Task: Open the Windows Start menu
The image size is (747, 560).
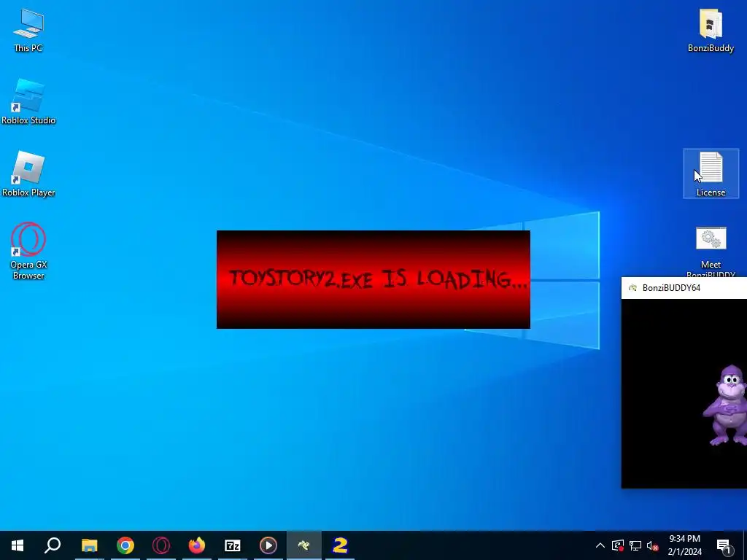Action: (x=18, y=545)
